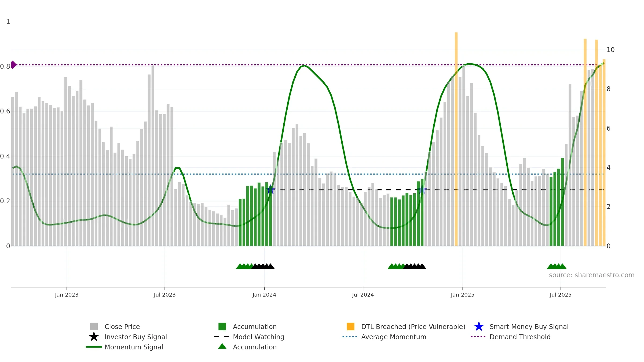This screenshot has width=644, height=362.
Task: Click the sharemaestro.com source text
Action: [591, 275]
